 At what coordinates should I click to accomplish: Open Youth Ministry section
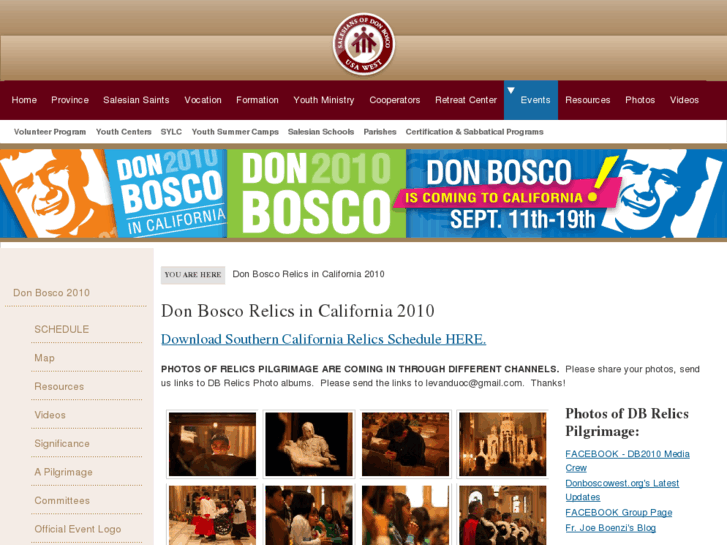[324, 100]
